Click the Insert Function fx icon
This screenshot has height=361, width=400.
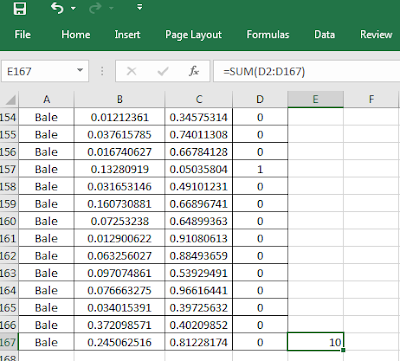(194, 71)
